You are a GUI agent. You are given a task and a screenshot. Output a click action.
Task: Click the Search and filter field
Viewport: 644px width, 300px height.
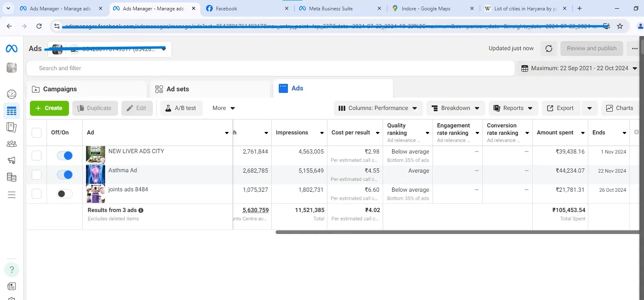pos(270,68)
